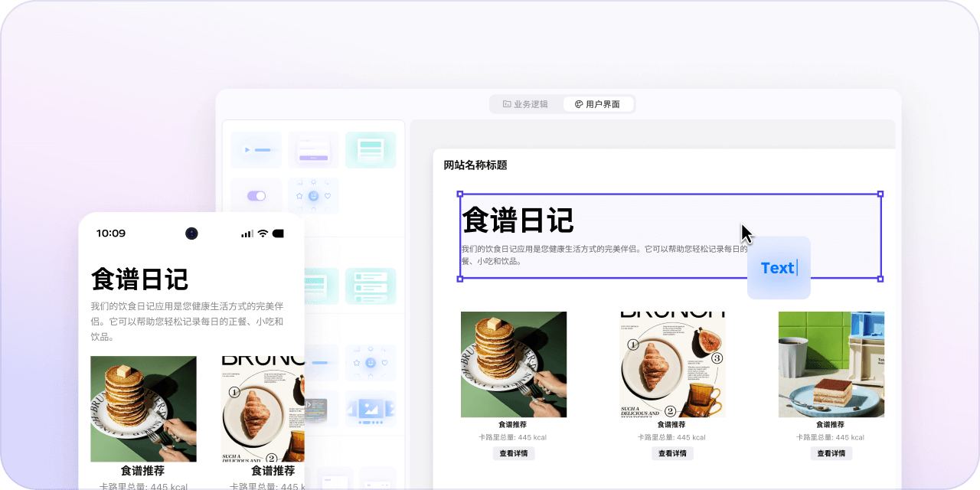Select the 食谱日记 heading on the canvas
Viewport: 980px width, 490px height.
click(x=518, y=220)
